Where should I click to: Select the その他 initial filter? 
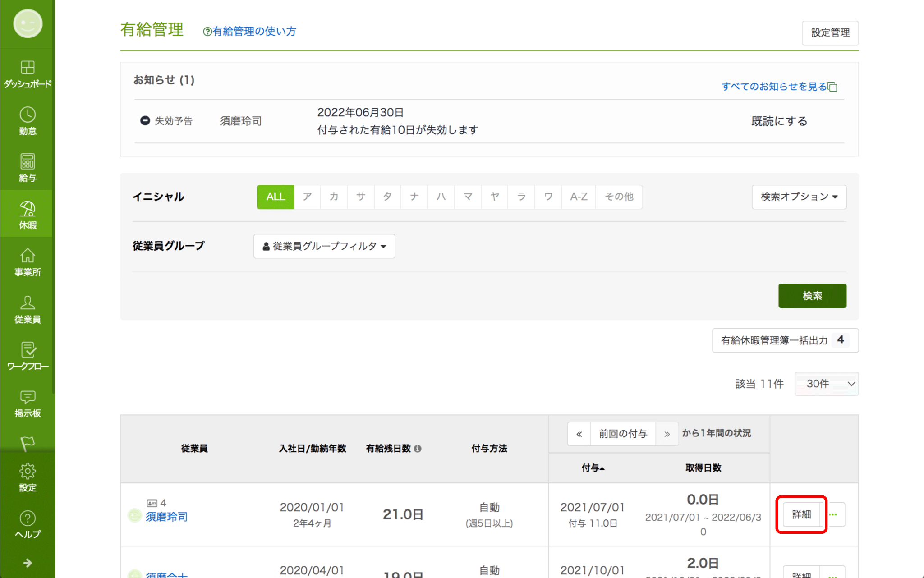tap(619, 197)
